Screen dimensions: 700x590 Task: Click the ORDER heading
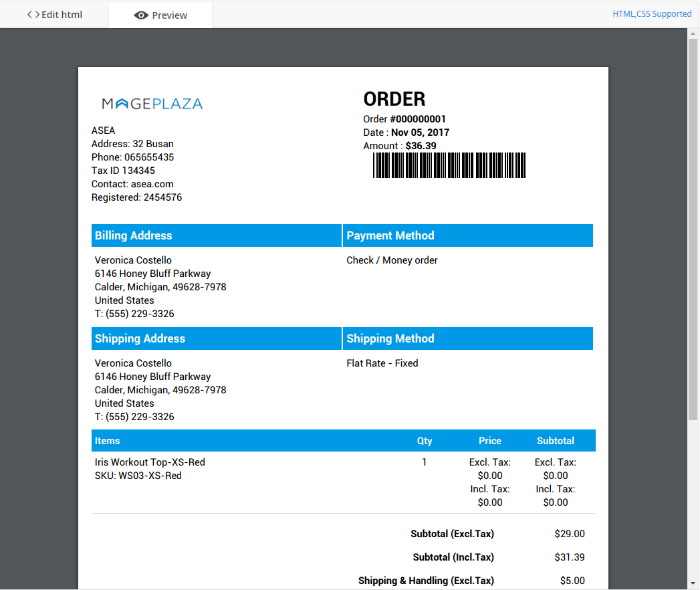pos(394,99)
